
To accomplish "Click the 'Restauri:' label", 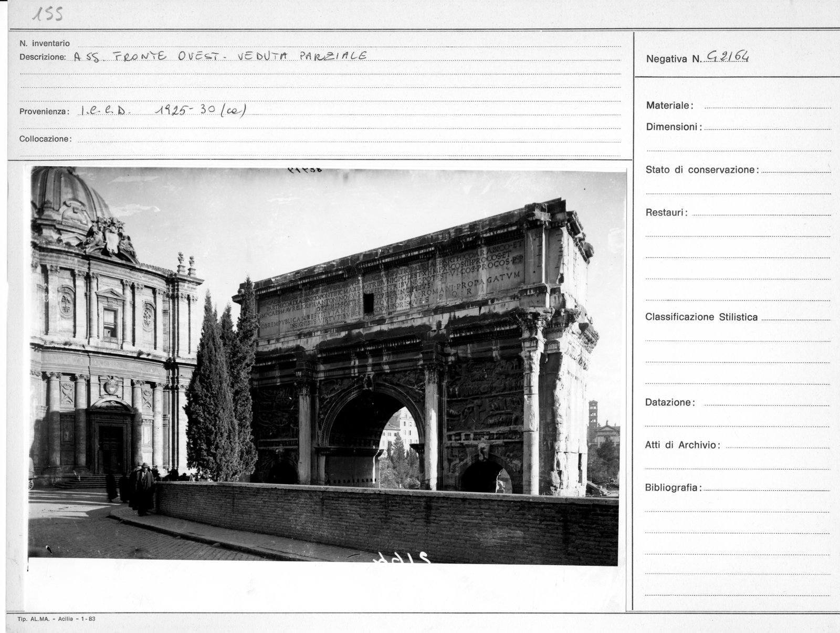I will 667,213.
